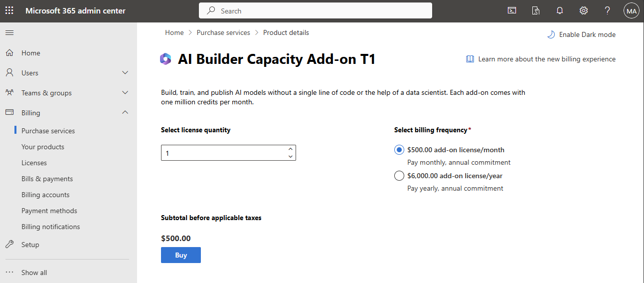Click the Microsoft 365 admin center title
The image size is (644, 283).
(76, 10)
